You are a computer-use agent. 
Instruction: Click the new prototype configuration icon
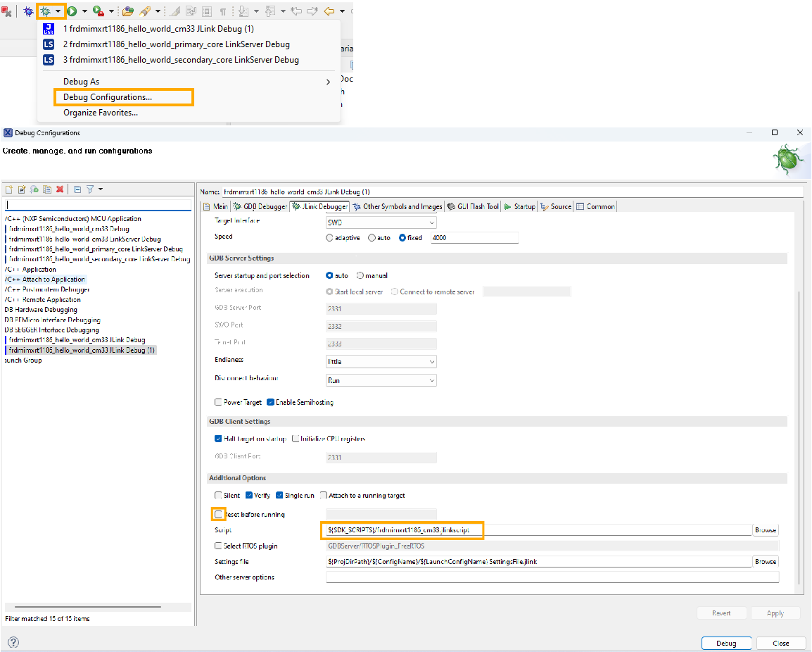point(21,189)
